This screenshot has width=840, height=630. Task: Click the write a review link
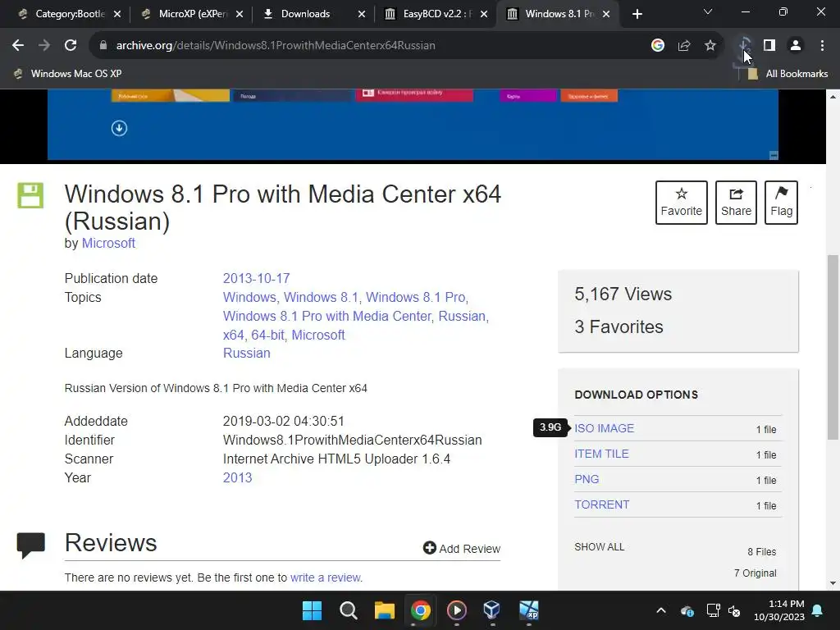(325, 577)
